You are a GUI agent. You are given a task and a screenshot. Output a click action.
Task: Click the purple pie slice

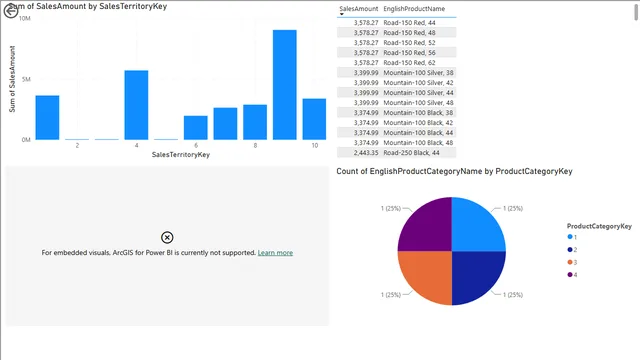point(429,229)
